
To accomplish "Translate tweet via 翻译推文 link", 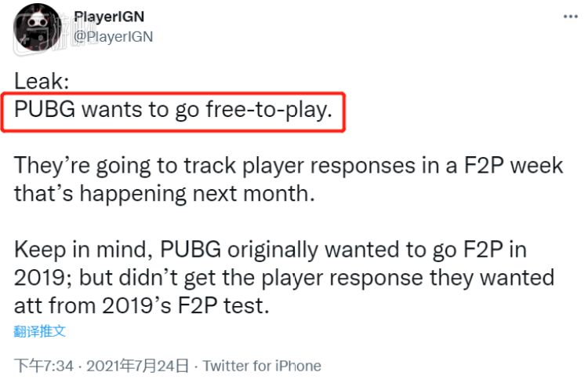I will [40, 331].
